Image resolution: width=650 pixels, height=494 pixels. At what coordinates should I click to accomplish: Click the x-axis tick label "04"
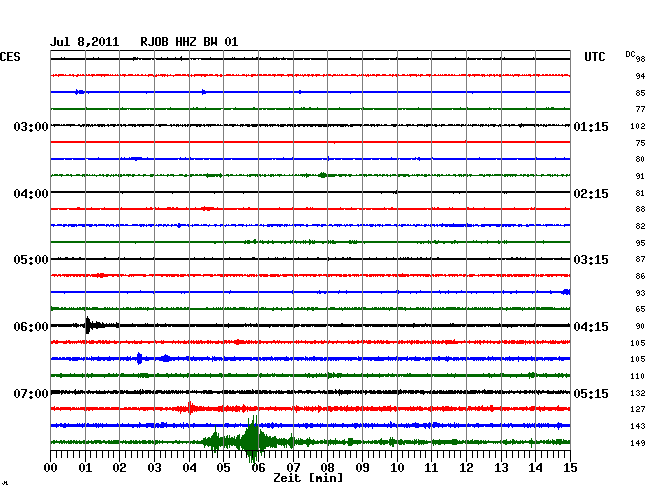(189, 467)
